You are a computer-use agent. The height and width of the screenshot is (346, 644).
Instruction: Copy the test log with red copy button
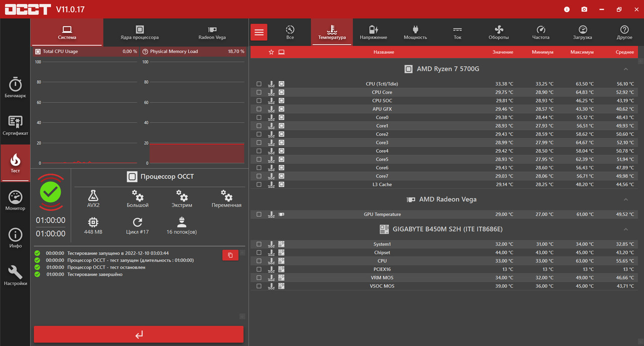coord(230,255)
